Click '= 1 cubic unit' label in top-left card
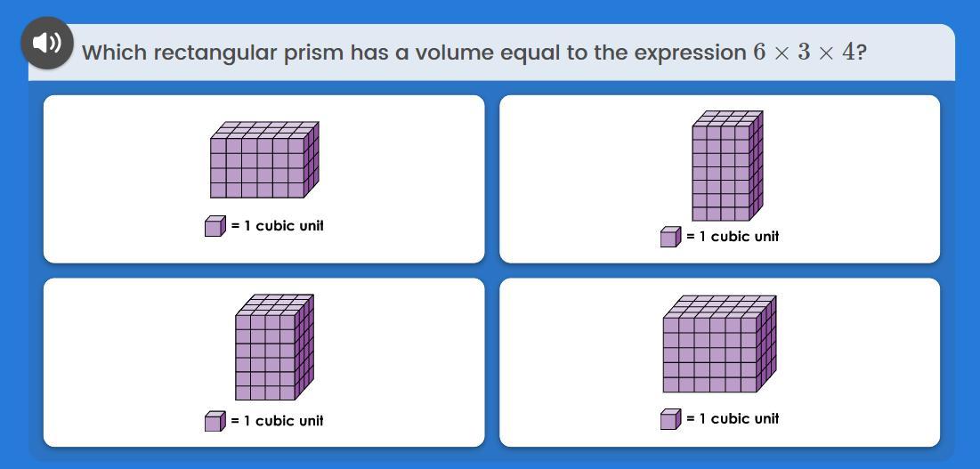The image size is (980, 469). pos(277,226)
